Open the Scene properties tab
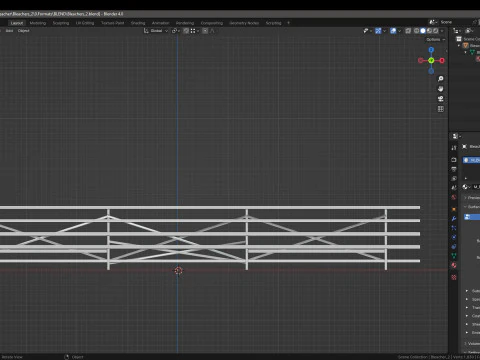The height and width of the screenshot is (360, 480). click(454, 188)
